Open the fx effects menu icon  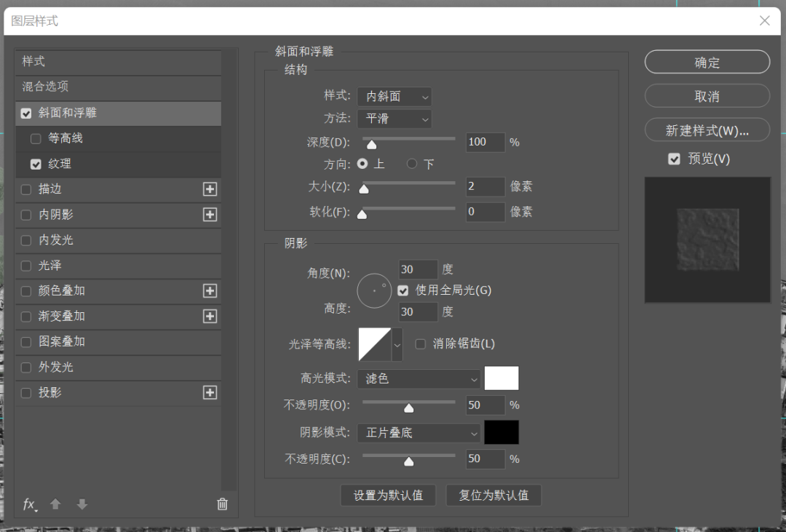30,504
